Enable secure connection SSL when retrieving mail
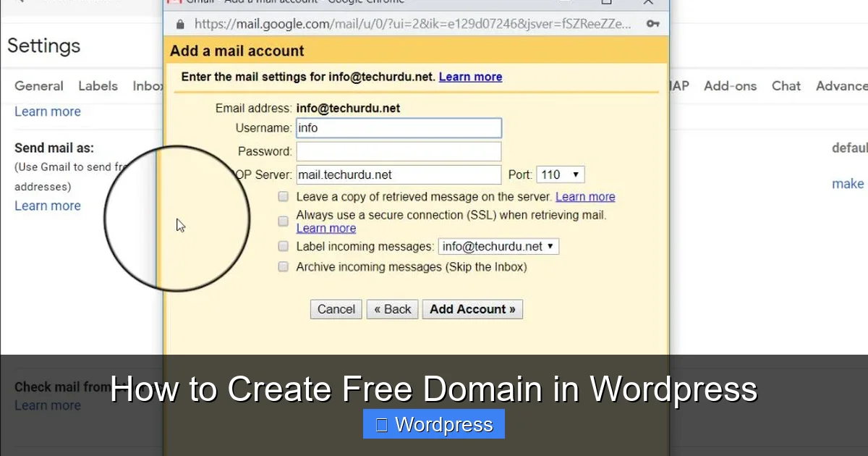Image resolution: width=868 pixels, height=456 pixels. point(283,221)
